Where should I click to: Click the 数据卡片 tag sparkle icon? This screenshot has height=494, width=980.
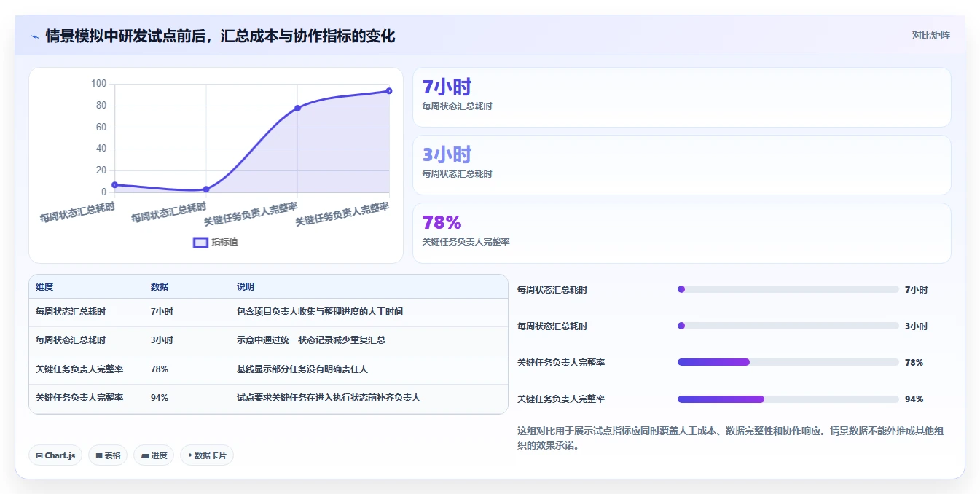tap(190, 455)
